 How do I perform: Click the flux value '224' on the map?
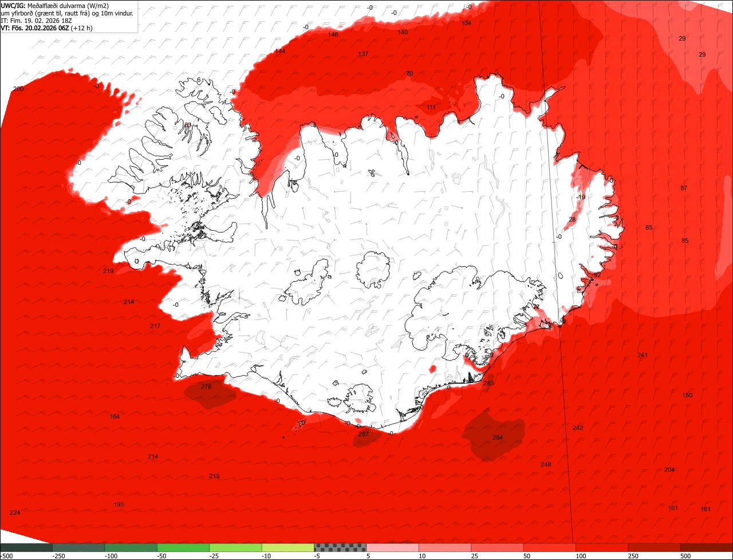(15, 512)
